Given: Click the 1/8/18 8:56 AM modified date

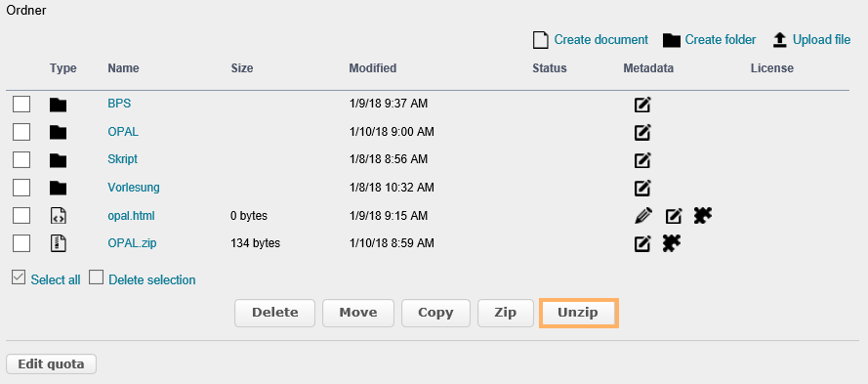Looking at the screenshot, I should (x=388, y=159).
